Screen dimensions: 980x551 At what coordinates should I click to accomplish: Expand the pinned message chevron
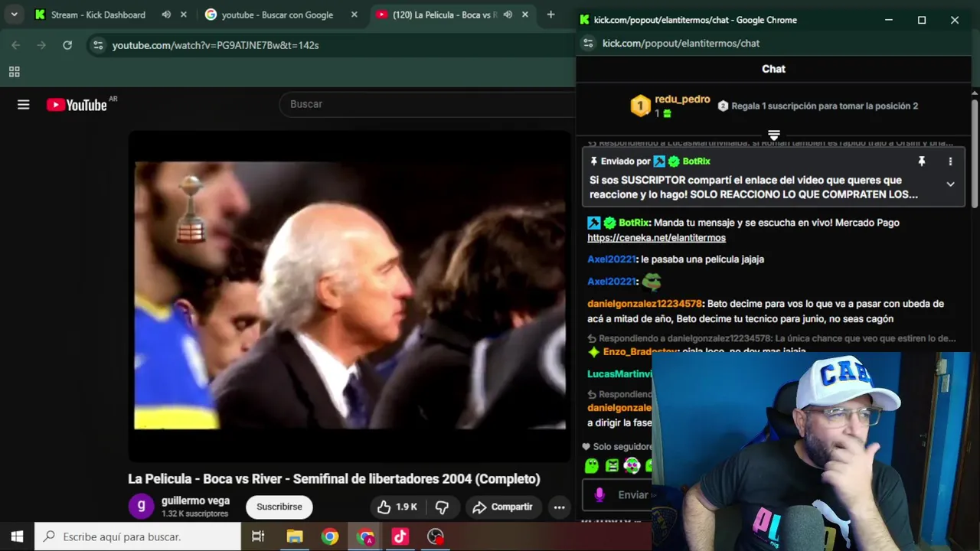coord(950,184)
